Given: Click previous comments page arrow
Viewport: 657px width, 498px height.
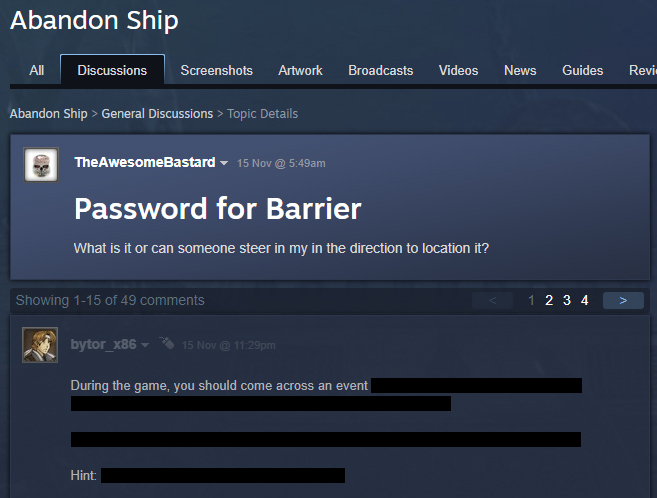Looking at the screenshot, I should 492,300.
